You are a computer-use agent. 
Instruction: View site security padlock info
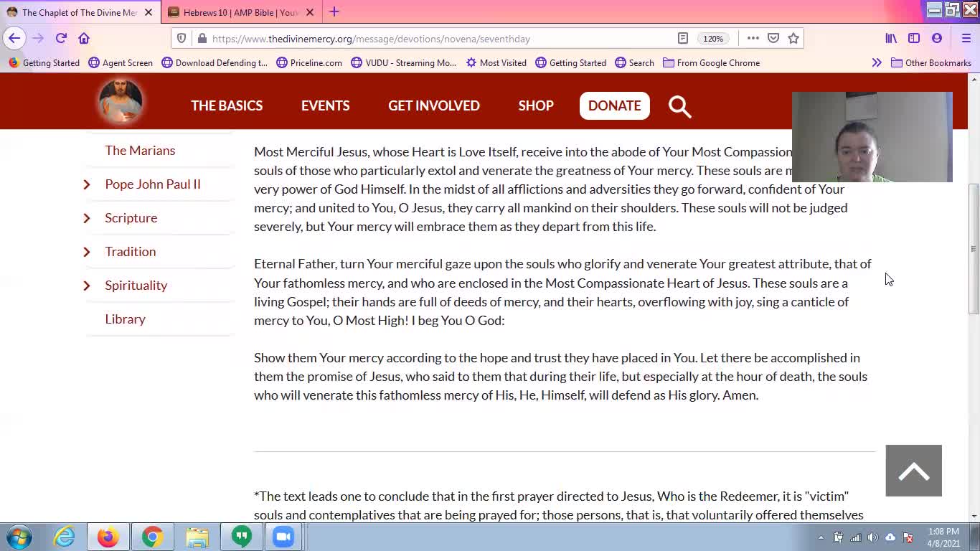click(x=202, y=39)
